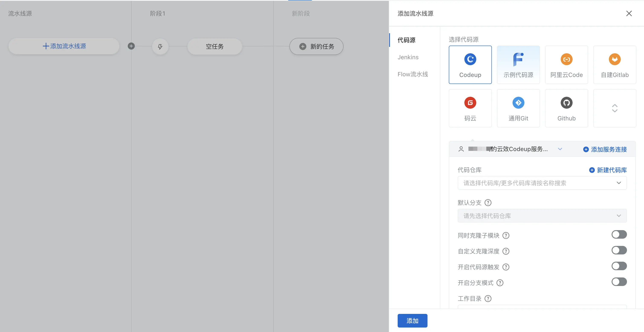This screenshot has width=644, height=332.
Task: Open the 默认分支 branch dropdown
Action: (x=542, y=216)
